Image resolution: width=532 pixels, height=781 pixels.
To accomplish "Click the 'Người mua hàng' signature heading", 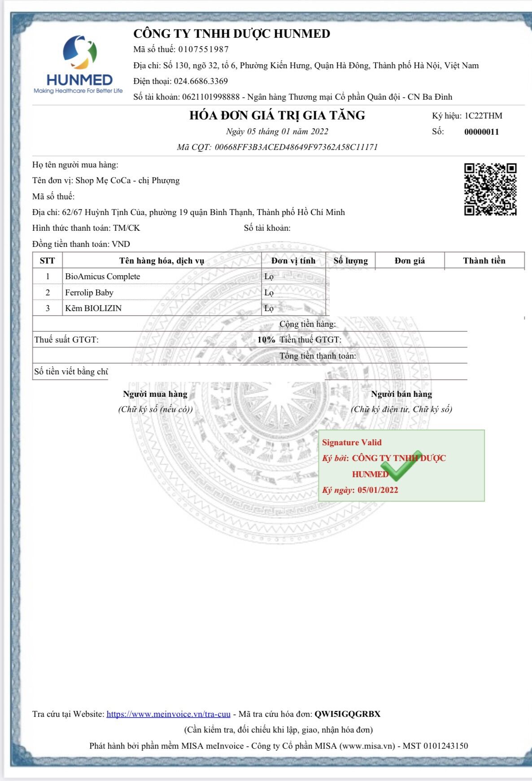I will [155, 394].
